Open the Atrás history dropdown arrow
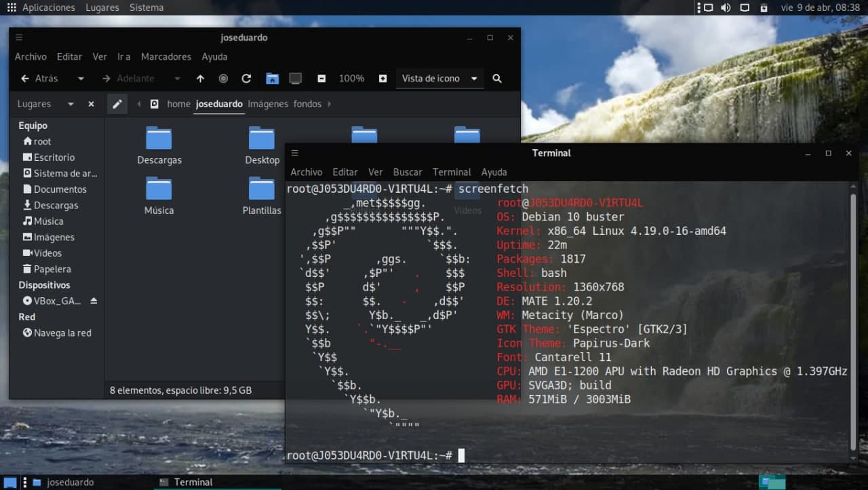The height and width of the screenshot is (490, 868). pos(81,79)
